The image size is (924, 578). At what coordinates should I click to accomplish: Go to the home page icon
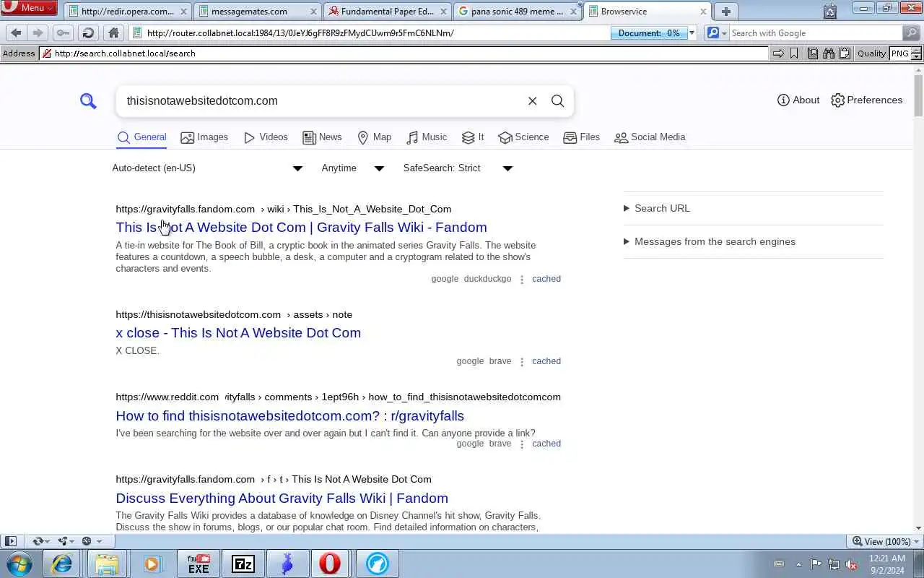click(113, 33)
